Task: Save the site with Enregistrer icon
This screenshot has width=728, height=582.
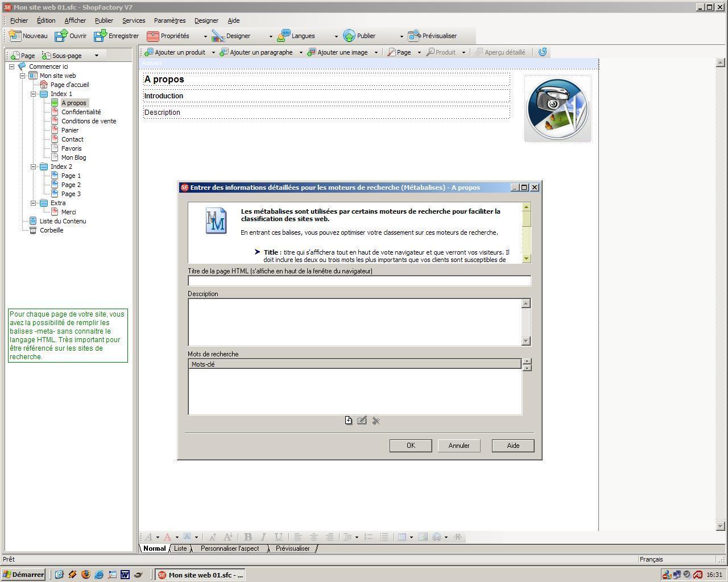Action: point(100,36)
